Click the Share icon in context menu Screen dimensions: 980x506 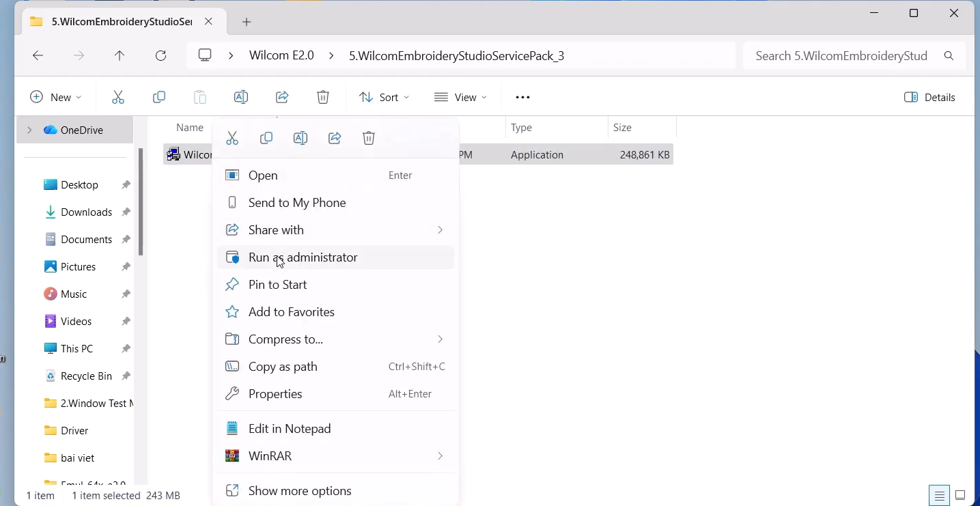(x=335, y=139)
